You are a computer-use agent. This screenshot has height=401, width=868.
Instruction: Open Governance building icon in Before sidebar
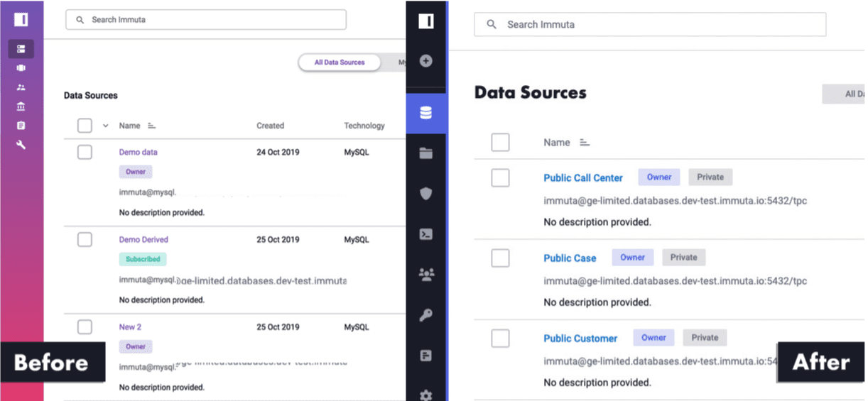(x=21, y=106)
